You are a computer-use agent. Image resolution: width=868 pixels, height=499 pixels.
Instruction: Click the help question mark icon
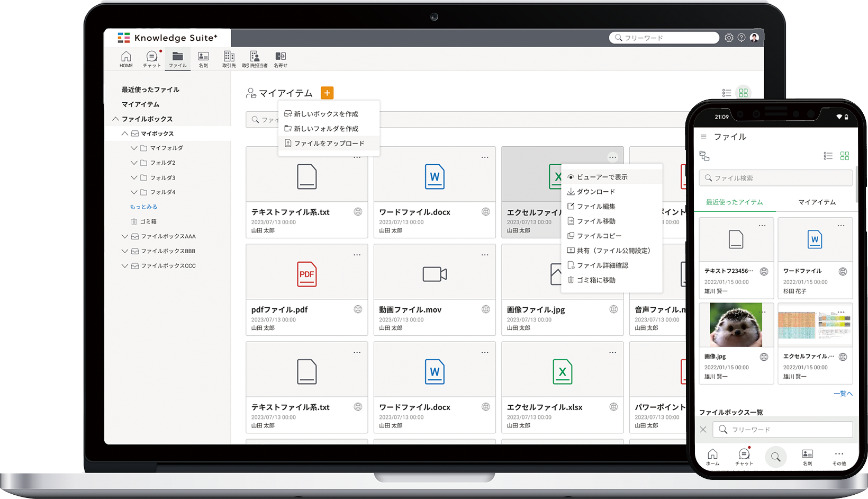click(x=742, y=38)
